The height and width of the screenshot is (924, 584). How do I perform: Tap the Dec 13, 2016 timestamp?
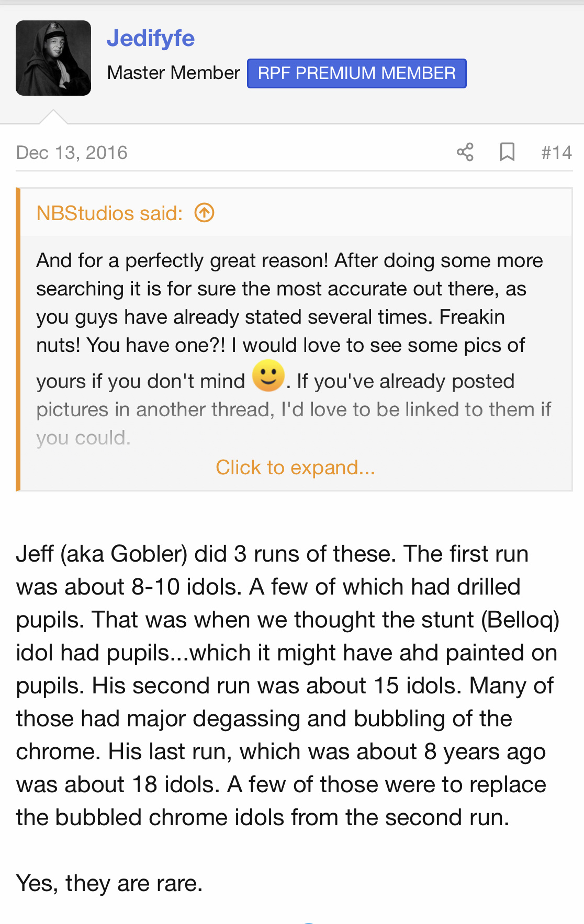click(x=72, y=152)
